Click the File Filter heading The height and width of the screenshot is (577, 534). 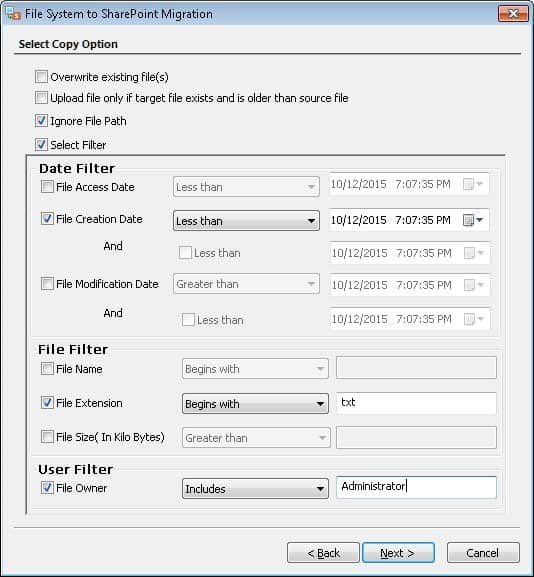point(73,350)
